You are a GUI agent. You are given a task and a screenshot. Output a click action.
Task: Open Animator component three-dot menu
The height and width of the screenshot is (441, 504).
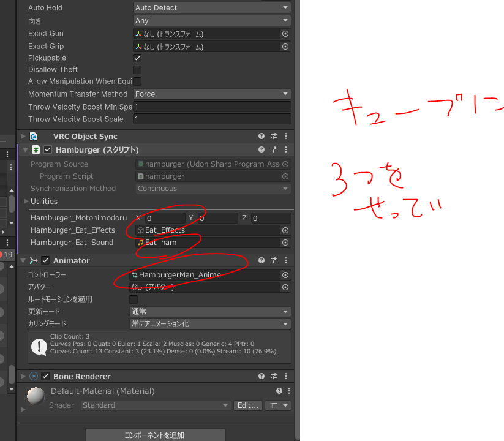pos(285,260)
